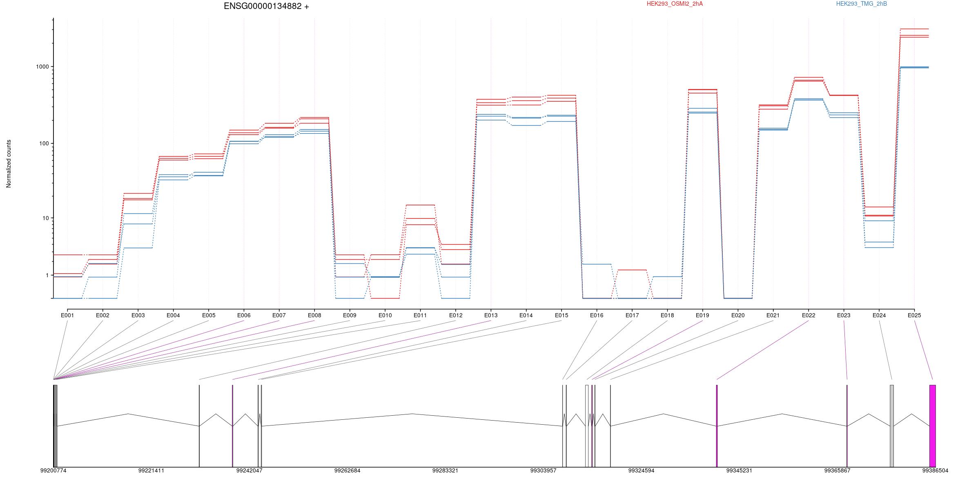Click the 100 y-axis tick label
Image resolution: width=980 pixels, height=490 pixels.
pos(44,143)
